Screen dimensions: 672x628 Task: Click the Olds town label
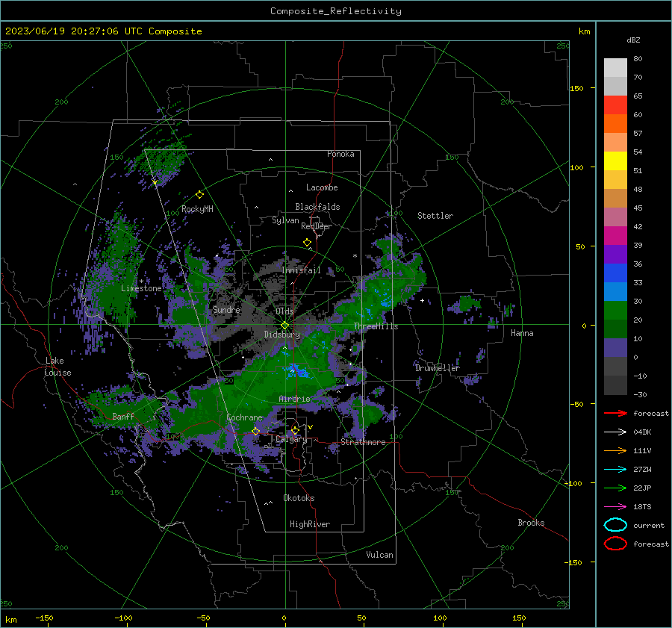(x=284, y=311)
